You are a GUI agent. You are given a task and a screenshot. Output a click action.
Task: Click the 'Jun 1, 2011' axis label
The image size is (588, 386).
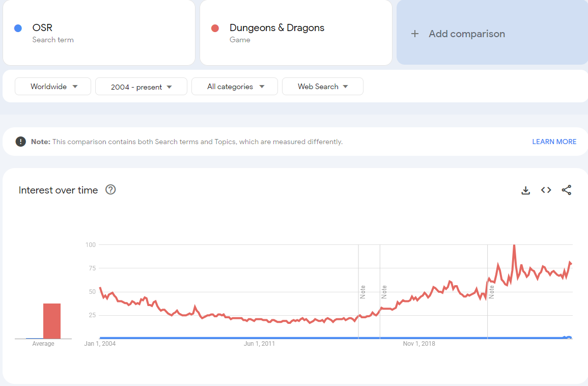click(x=259, y=344)
